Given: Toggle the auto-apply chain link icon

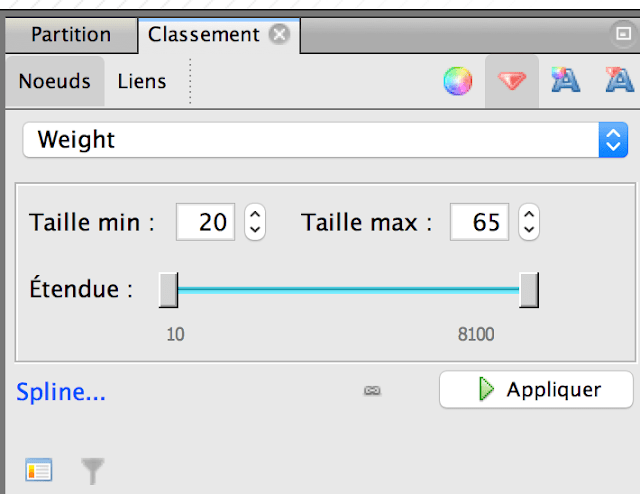Looking at the screenshot, I should click(x=372, y=391).
